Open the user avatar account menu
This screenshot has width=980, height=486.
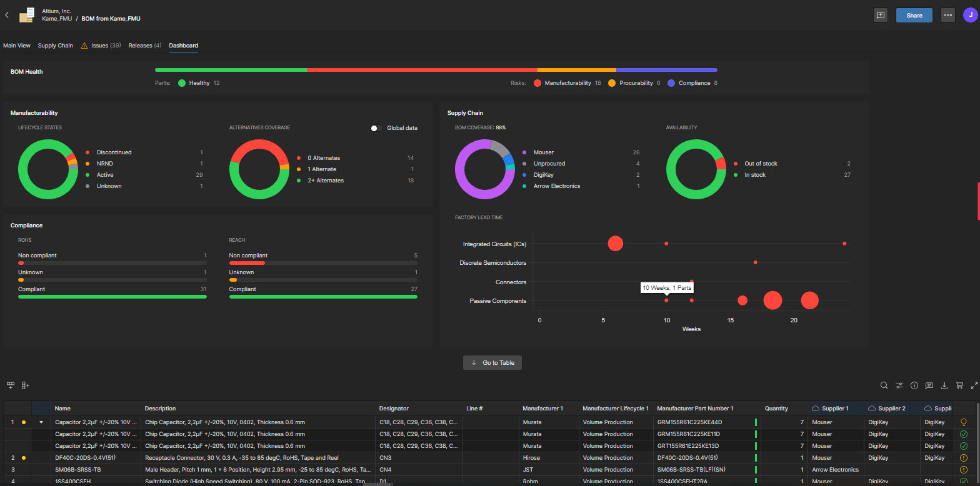(x=970, y=15)
